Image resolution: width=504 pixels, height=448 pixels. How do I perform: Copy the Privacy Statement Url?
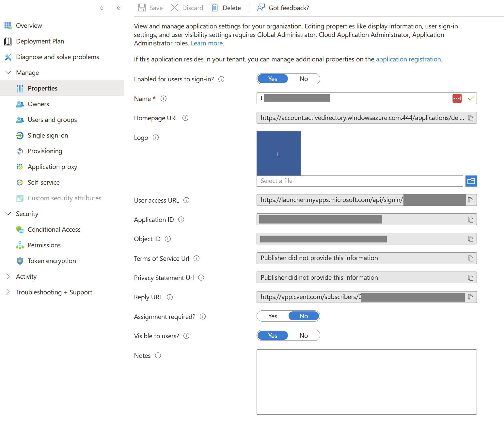tap(471, 278)
